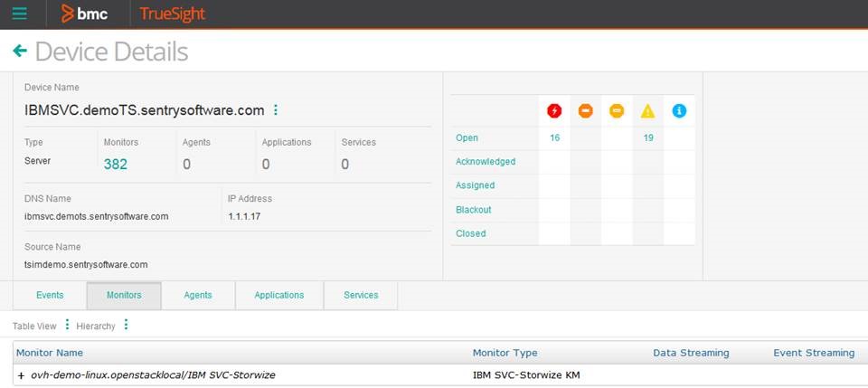This screenshot has width=868, height=388.
Task: Sort by Monitor Name column header
Action: [x=57, y=353]
